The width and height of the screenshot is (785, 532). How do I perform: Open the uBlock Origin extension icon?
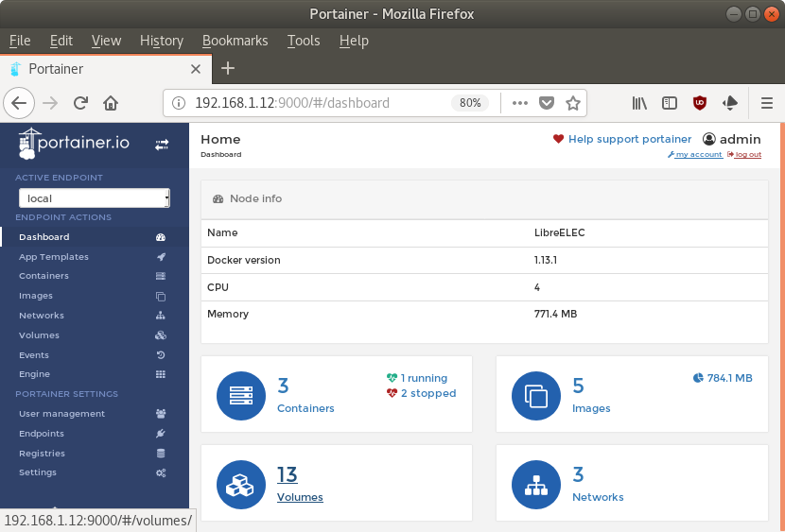click(699, 103)
